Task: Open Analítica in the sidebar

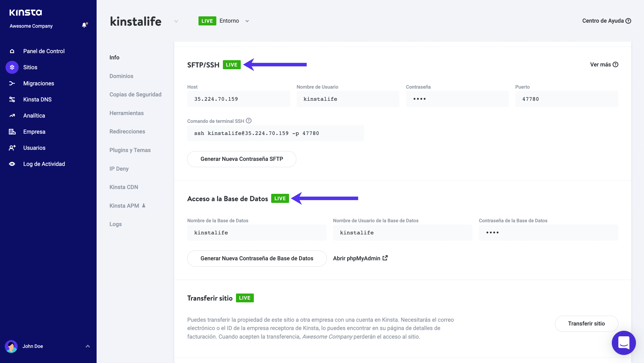Action: click(34, 116)
